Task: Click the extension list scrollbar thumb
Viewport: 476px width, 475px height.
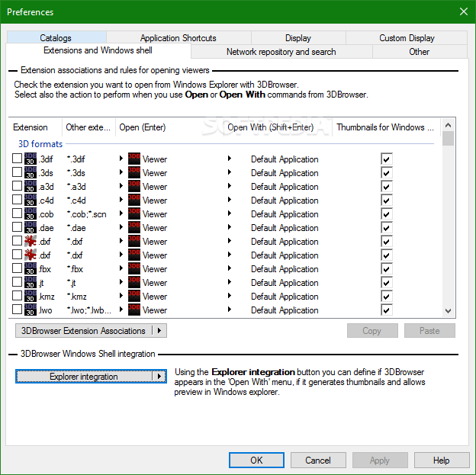Action: pyautogui.click(x=448, y=139)
